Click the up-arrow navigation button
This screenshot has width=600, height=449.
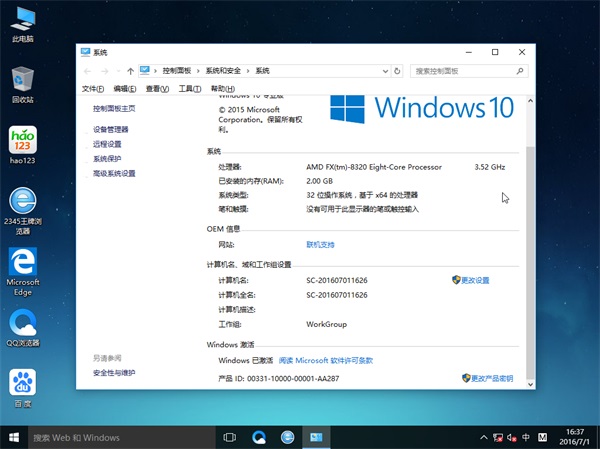tap(131, 71)
